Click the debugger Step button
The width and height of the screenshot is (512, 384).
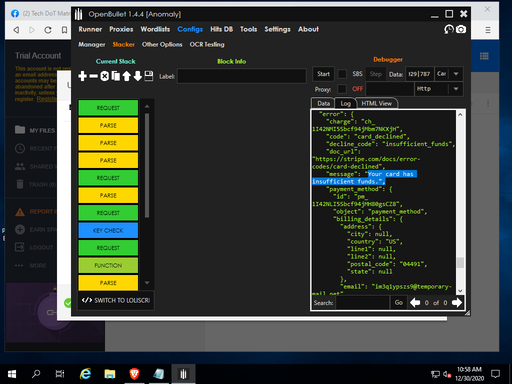point(376,74)
